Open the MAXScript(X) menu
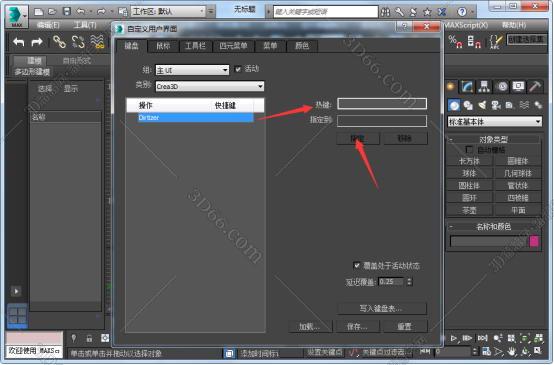The height and width of the screenshot is (365, 554). 466,25
